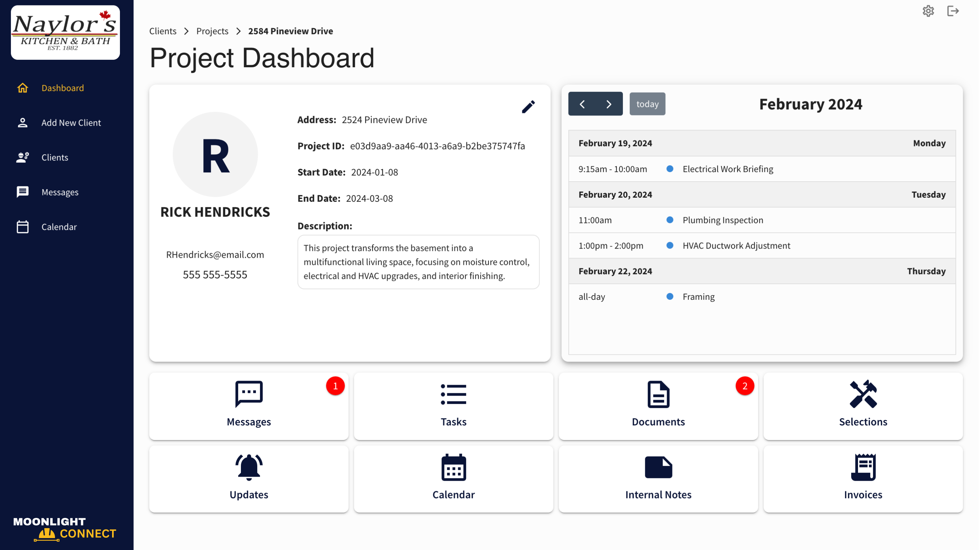
Task: Select the February 22, 2024 date header
Action: point(762,271)
